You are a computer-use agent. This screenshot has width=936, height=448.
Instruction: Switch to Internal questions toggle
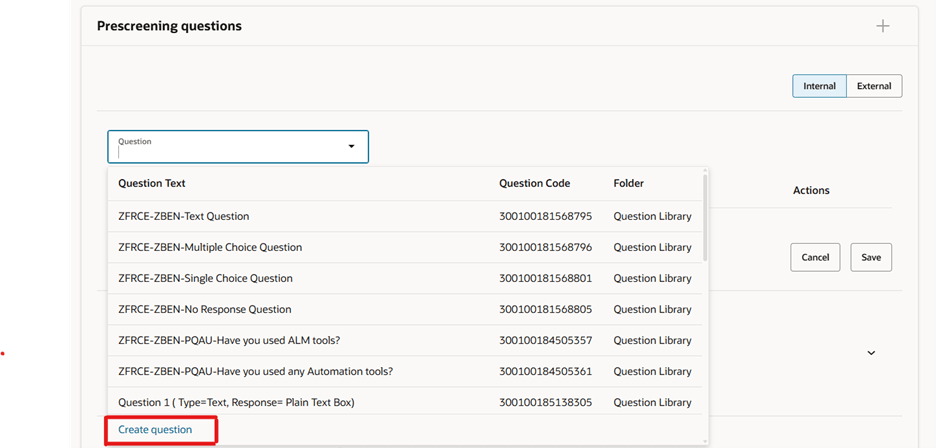point(819,86)
